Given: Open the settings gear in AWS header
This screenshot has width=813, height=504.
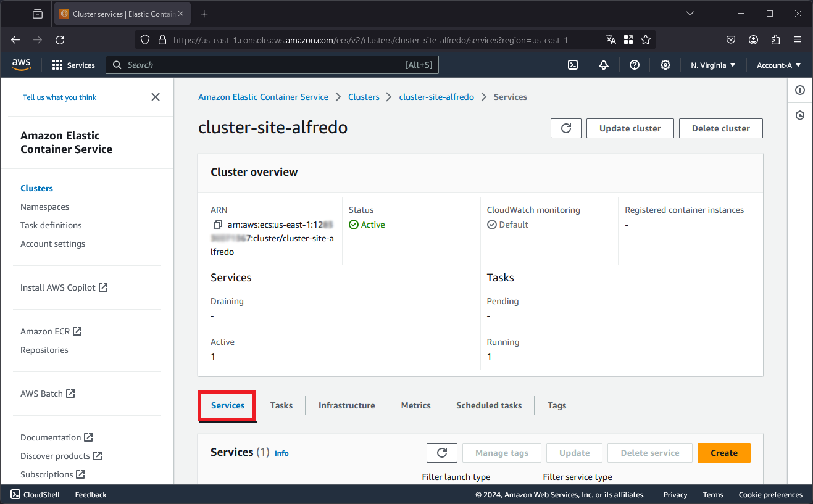Looking at the screenshot, I should (x=665, y=65).
